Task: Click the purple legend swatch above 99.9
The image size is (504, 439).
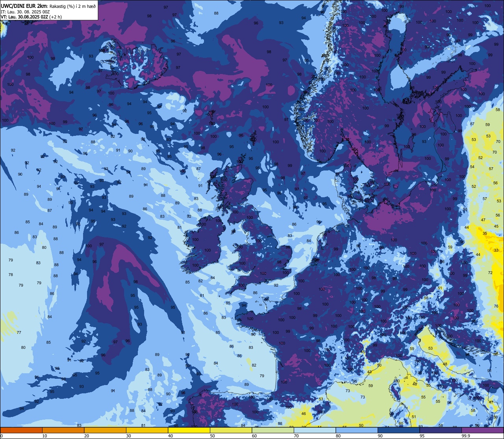Action: [483, 430]
